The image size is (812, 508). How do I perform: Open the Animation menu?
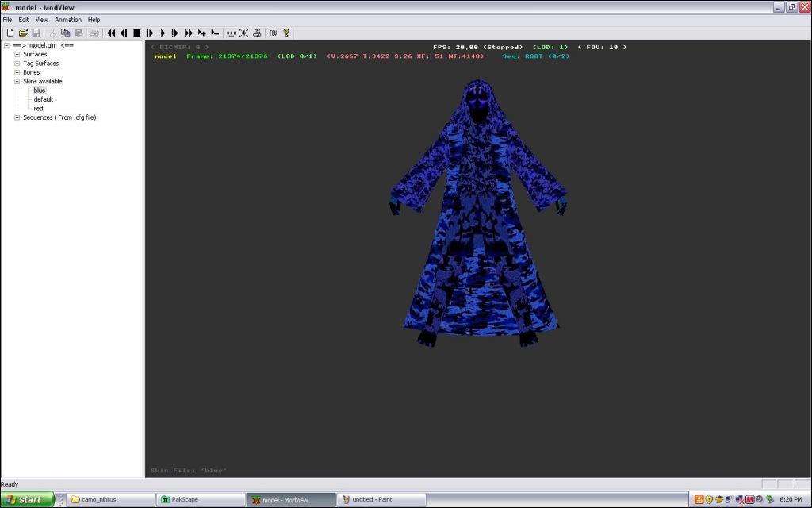(67, 20)
